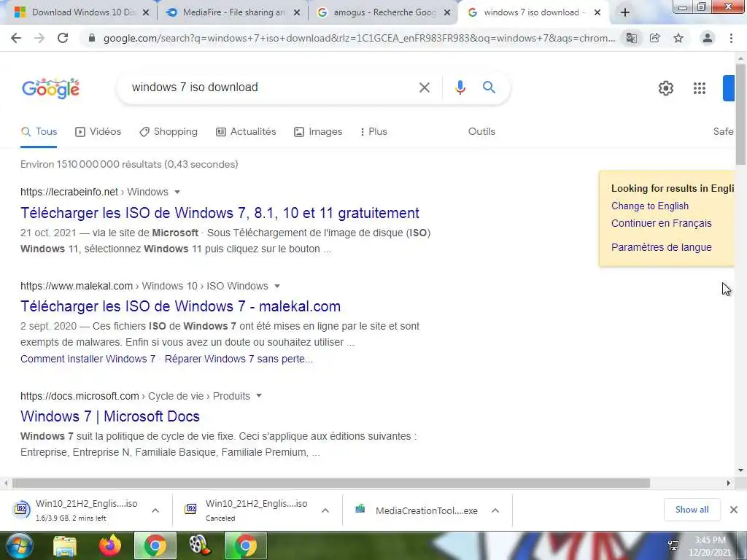
Task: Open the Google apps grid icon
Action: tap(700, 88)
